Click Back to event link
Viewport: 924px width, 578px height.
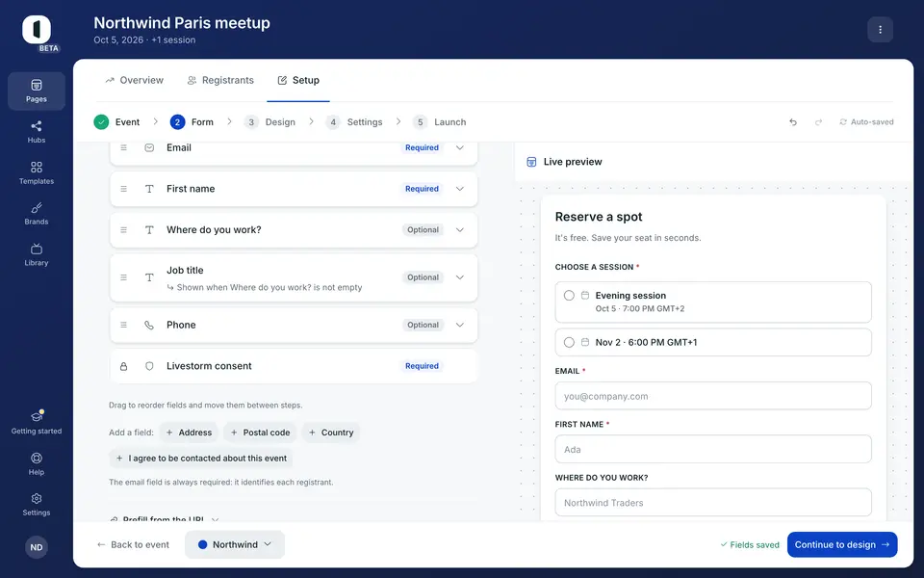point(133,544)
